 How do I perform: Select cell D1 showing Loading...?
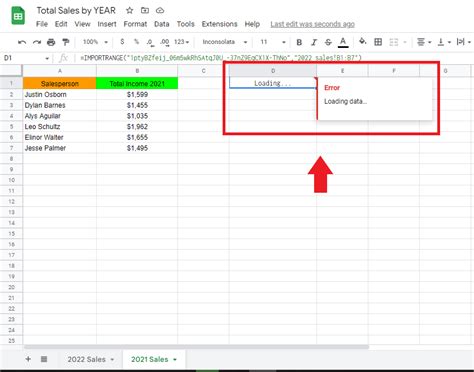pyautogui.click(x=273, y=83)
